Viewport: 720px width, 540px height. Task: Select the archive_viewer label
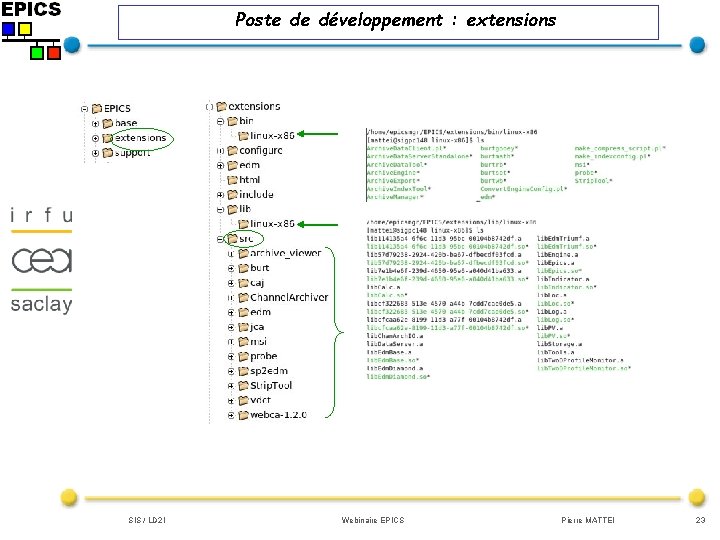[286, 253]
